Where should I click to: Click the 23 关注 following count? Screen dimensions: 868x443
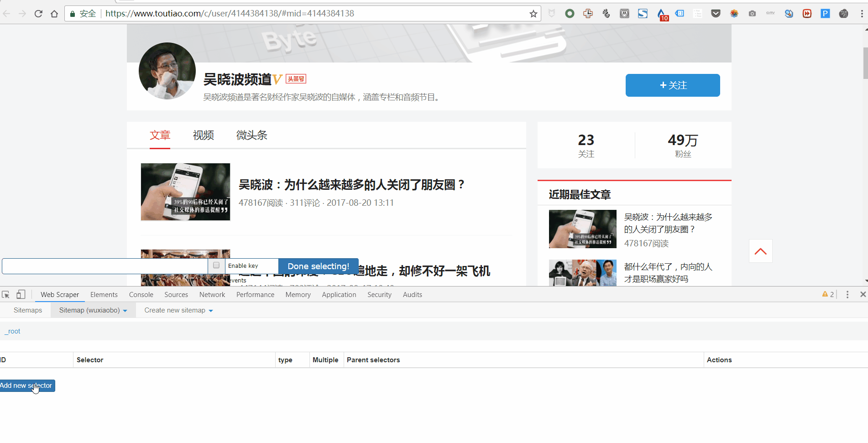[x=586, y=146]
